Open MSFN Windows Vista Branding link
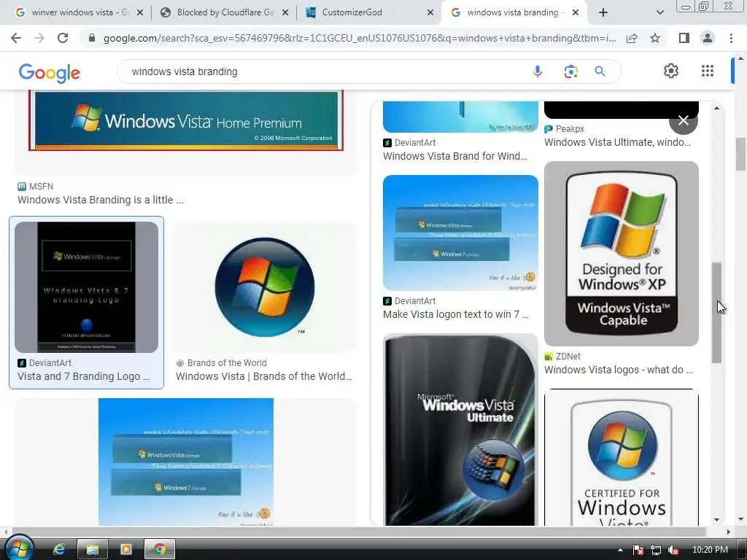Viewport: 747px width, 560px height. 101,200
